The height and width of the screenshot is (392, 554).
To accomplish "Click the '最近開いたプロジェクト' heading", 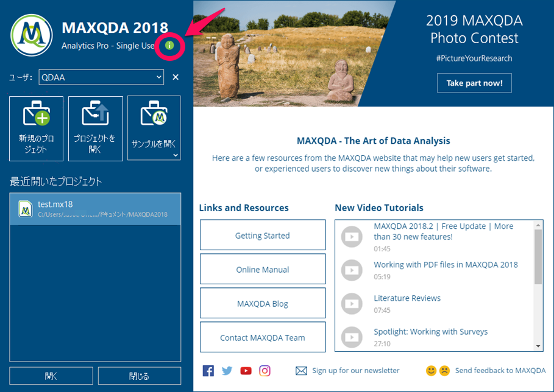I will [x=55, y=181].
